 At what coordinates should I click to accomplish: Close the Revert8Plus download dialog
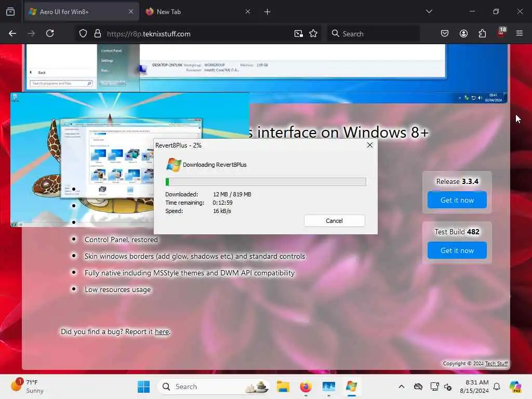(370, 145)
